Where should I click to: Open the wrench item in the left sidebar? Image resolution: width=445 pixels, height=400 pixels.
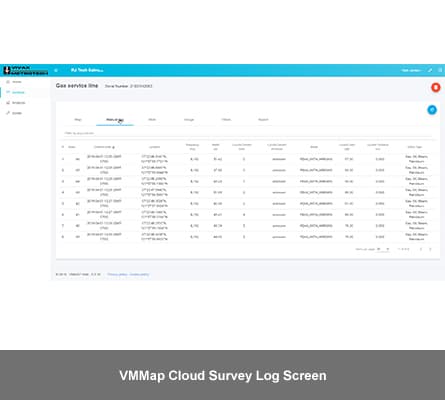pyautogui.click(x=14, y=113)
